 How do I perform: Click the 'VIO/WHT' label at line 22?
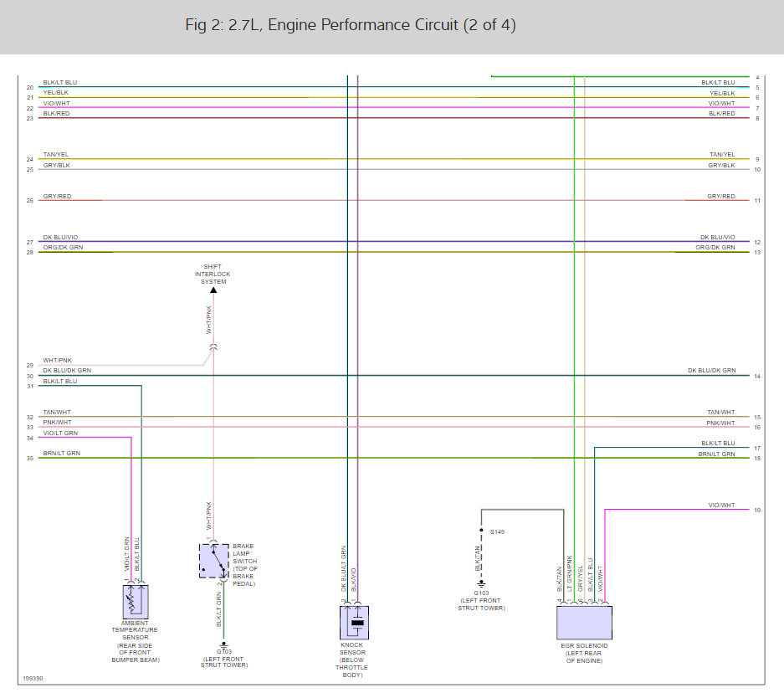(x=56, y=104)
